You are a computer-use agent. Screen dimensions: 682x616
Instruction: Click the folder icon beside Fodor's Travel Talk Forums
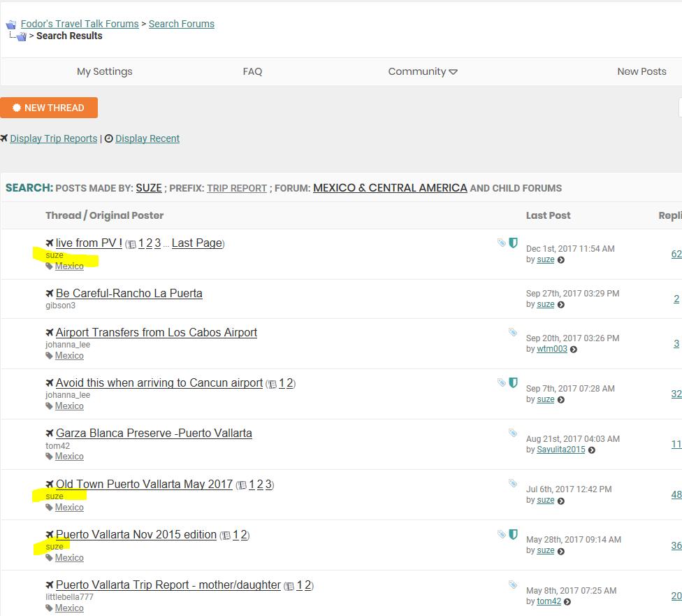[x=10, y=24]
